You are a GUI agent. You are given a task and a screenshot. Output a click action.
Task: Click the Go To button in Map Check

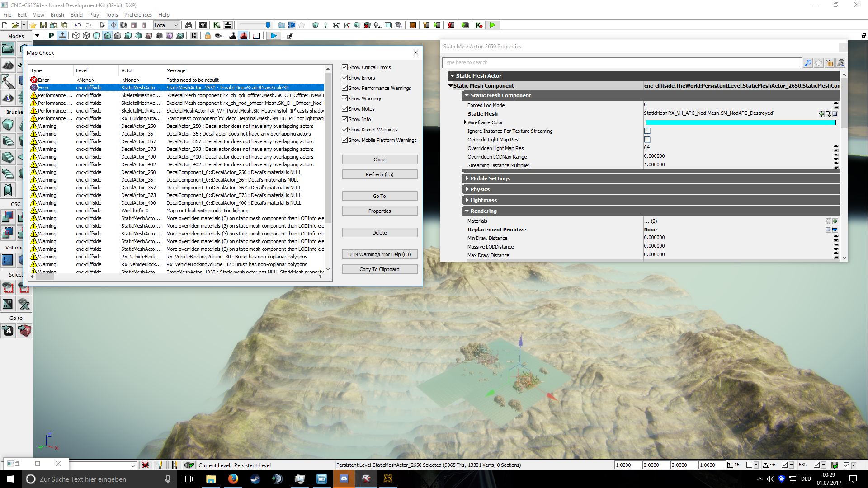click(380, 196)
